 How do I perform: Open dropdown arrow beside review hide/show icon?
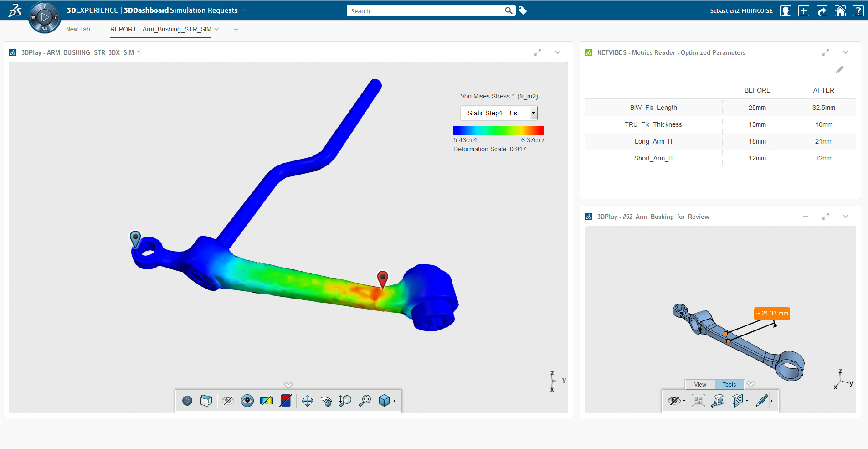click(684, 401)
